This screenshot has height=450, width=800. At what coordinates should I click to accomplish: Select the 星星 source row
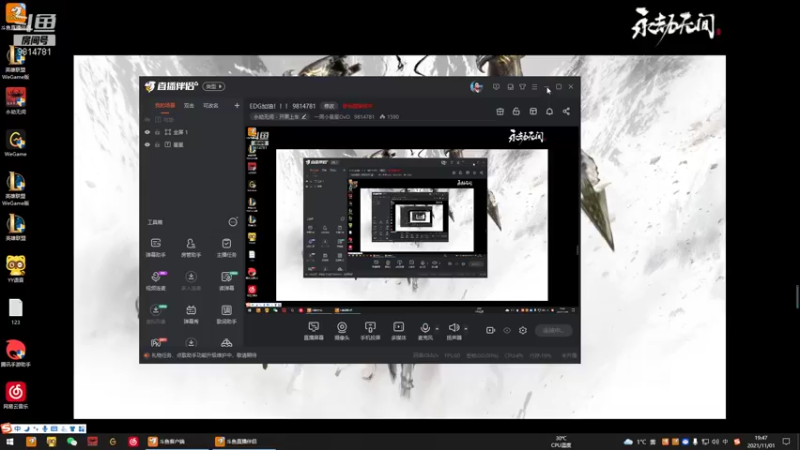tap(191, 145)
